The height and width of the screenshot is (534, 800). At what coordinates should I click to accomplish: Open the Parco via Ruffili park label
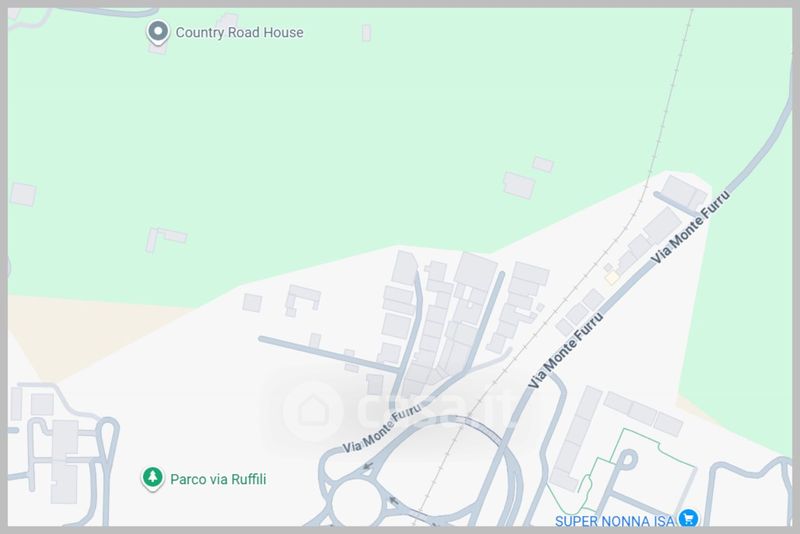point(218,479)
